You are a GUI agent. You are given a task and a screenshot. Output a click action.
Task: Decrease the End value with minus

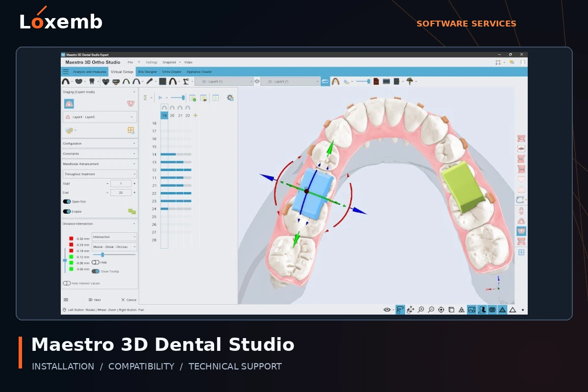pos(107,193)
